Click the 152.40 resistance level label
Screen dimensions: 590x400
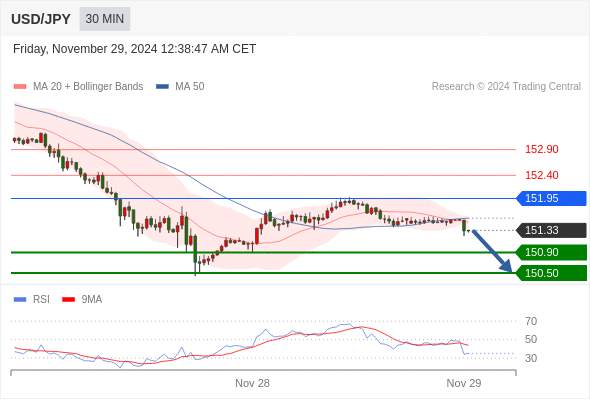tap(541, 175)
